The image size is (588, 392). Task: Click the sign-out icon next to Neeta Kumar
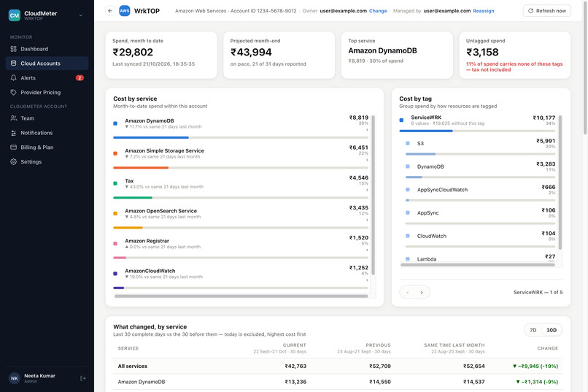(83, 378)
